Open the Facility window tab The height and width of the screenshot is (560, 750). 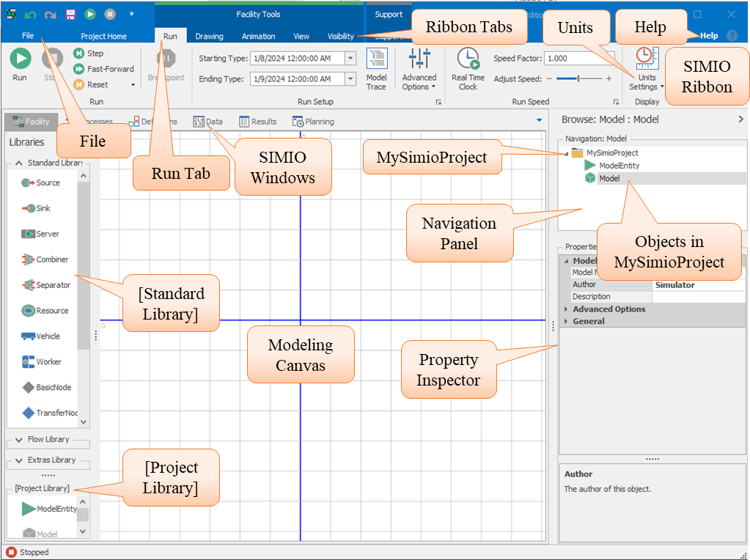pos(32,122)
